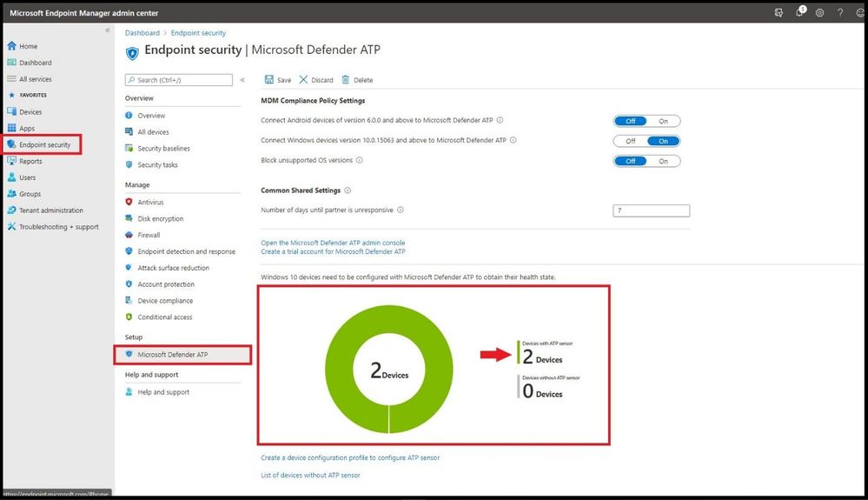Click the Endpoint security sidebar icon
Viewport: 868px width, 500px height.
(11, 144)
